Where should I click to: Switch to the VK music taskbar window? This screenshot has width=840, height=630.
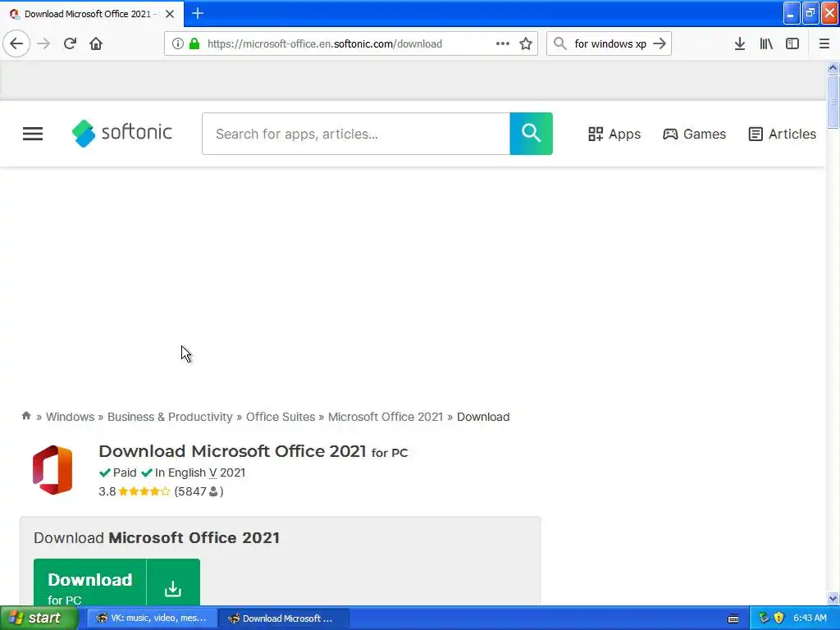[x=152, y=619]
